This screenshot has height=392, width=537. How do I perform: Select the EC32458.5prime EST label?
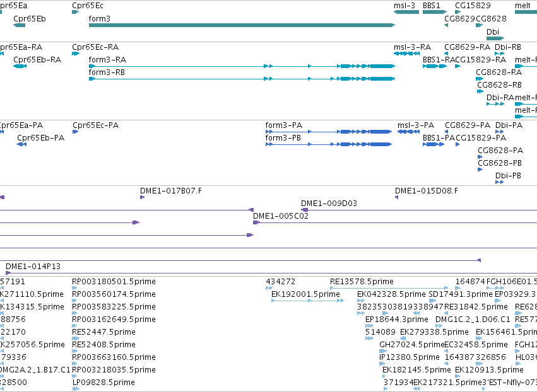(x=476, y=345)
